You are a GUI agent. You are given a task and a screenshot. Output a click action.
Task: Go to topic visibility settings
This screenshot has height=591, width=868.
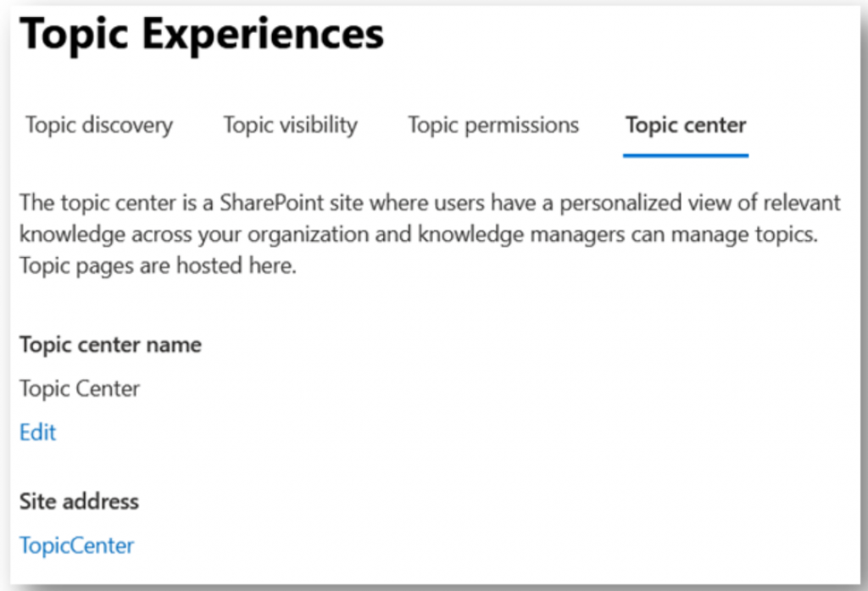click(291, 125)
